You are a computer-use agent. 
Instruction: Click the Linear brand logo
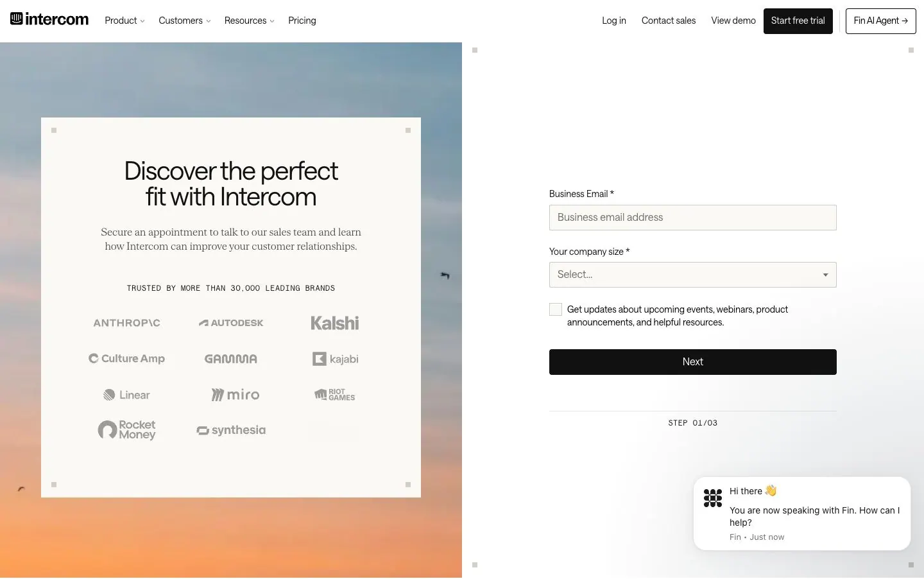pyautogui.click(x=127, y=395)
